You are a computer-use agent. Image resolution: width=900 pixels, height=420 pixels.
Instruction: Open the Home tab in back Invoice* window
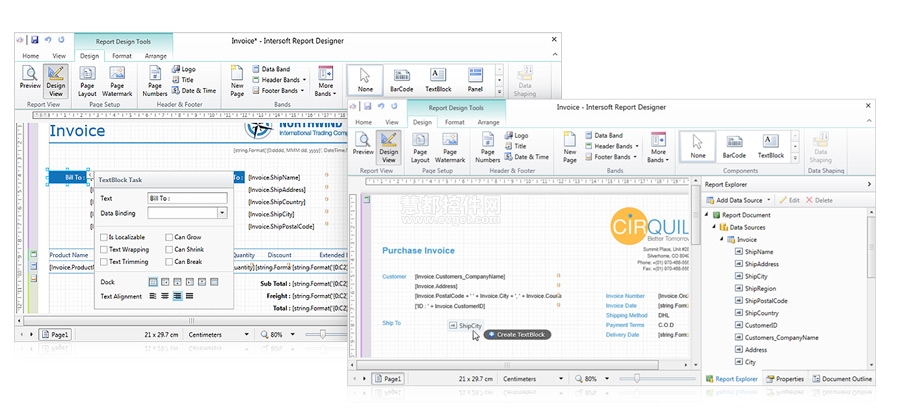click(x=30, y=56)
